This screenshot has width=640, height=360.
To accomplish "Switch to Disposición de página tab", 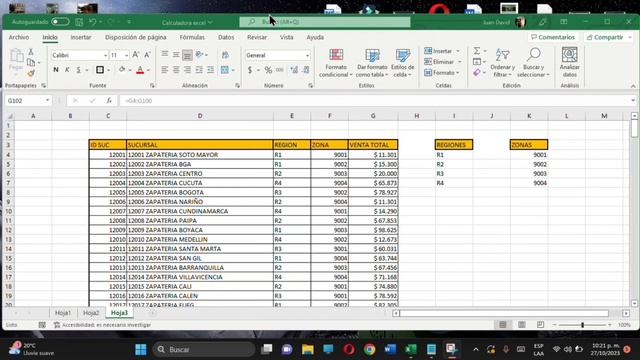I will [136, 37].
